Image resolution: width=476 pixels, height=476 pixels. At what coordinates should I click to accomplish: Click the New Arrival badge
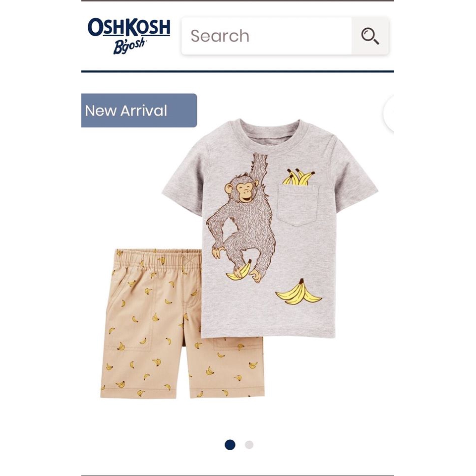[x=139, y=111]
